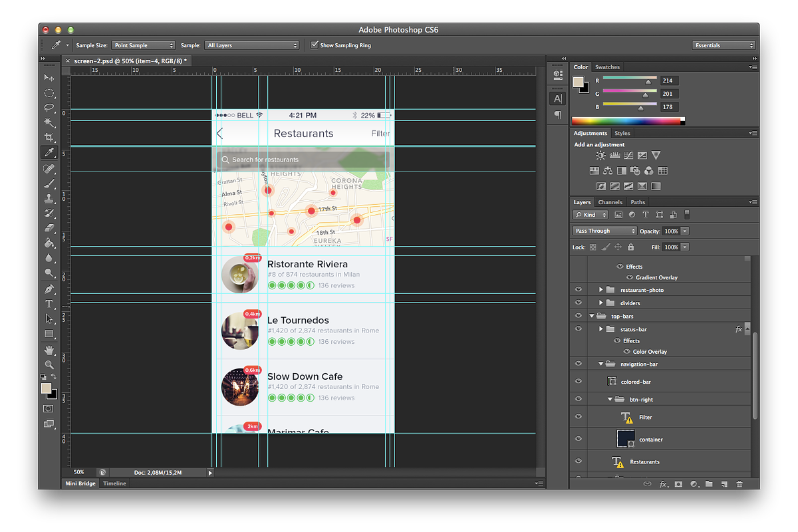Open the Essentials workspace dropdown

pyautogui.click(x=724, y=45)
